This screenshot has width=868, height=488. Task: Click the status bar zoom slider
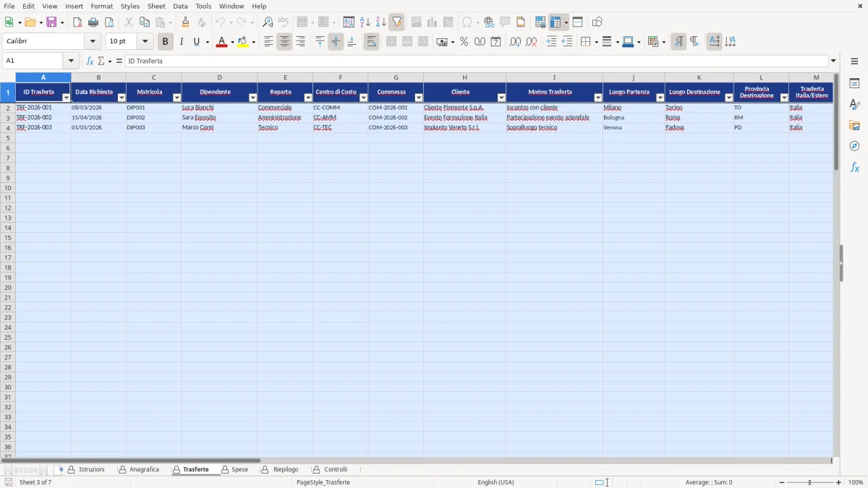(x=810, y=482)
